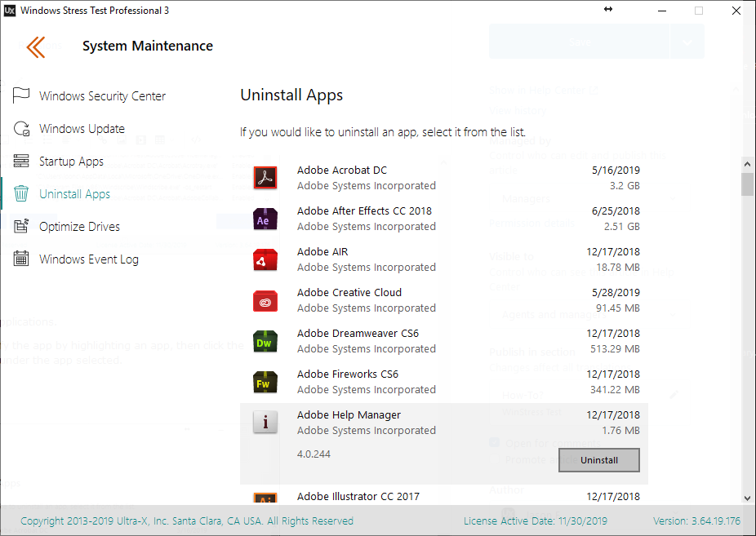Click the scrollbar down arrow

click(x=747, y=497)
